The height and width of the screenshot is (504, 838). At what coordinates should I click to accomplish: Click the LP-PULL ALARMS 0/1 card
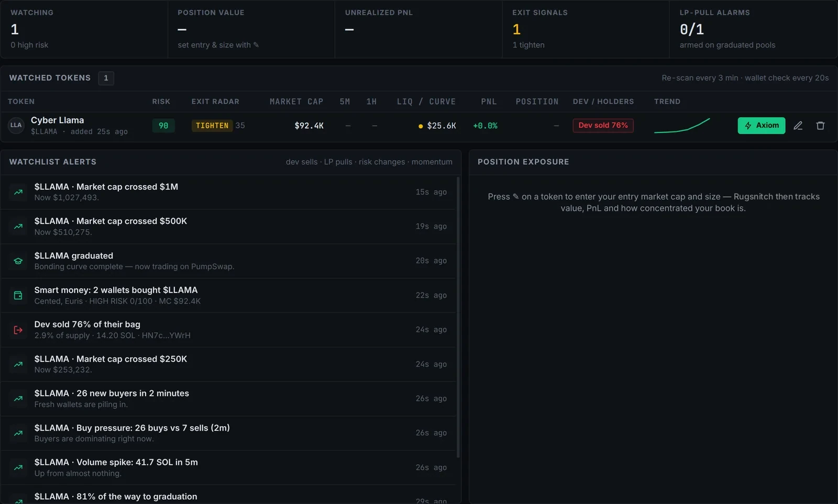pyautogui.click(x=753, y=29)
